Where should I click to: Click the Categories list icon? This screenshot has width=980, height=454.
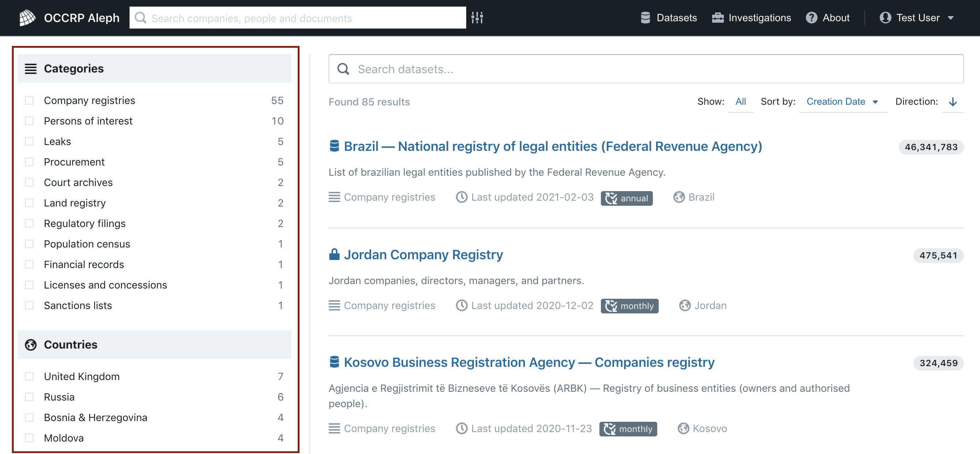tap(31, 68)
